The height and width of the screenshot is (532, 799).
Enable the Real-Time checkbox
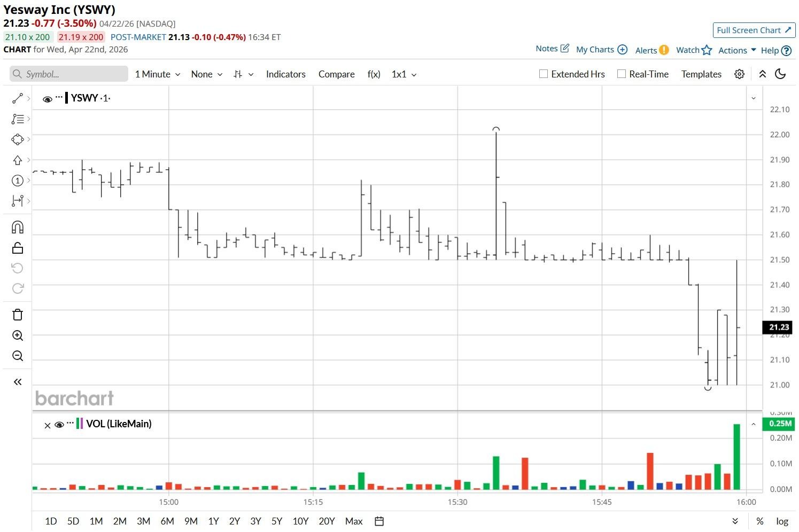622,74
